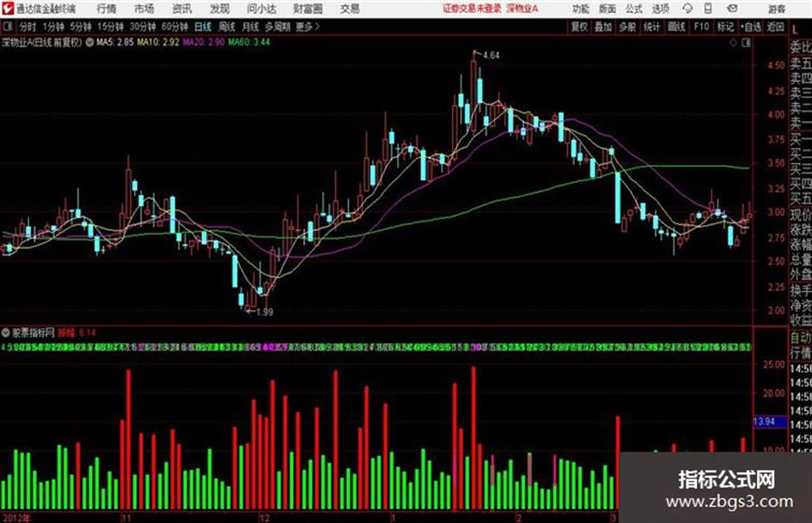Open the mail envelope icon
Viewport: 812px width, 523px height.
pyautogui.click(x=732, y=9)
